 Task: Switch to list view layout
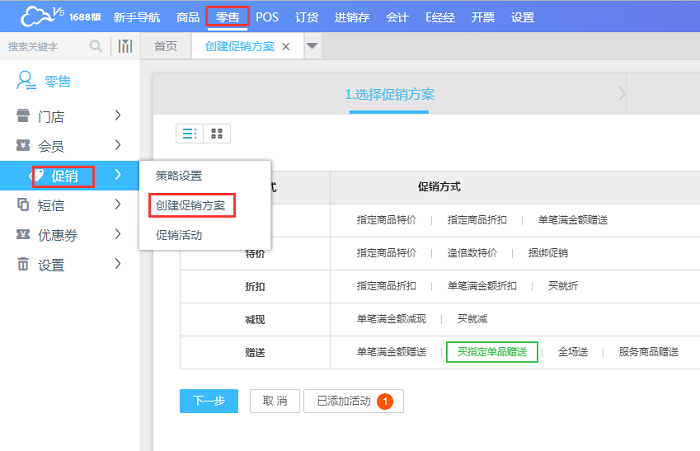coord(188,133)
